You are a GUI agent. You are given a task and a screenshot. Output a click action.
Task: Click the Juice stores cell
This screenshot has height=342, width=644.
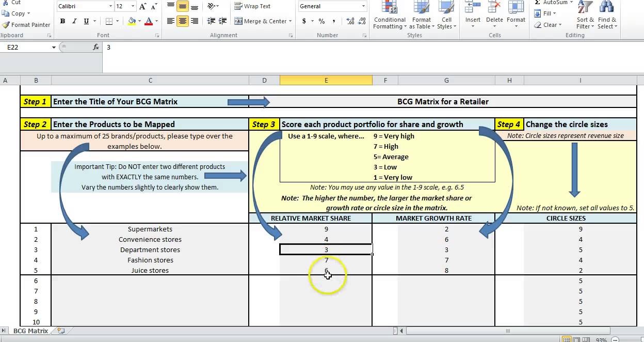point(150,270)
